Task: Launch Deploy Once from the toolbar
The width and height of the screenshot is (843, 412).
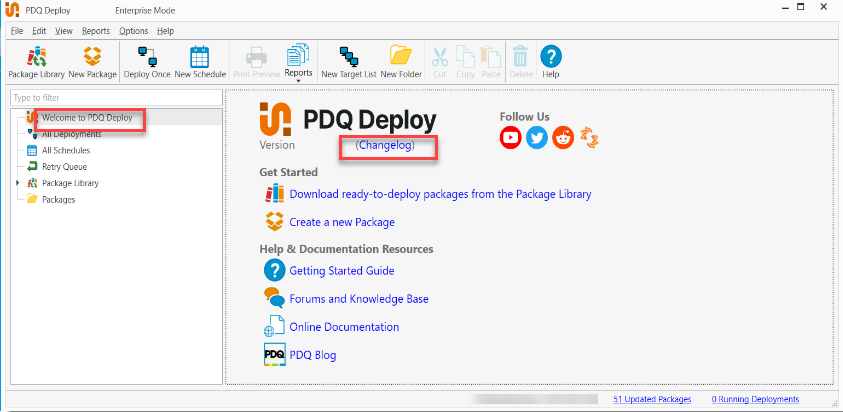Action: point(147,61)
